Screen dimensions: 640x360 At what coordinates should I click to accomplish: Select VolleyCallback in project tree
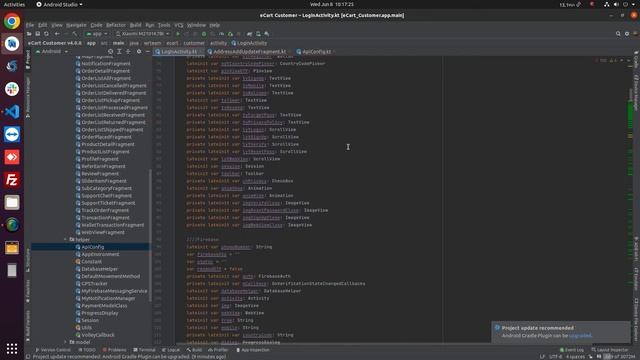click(x=98, y=335)
